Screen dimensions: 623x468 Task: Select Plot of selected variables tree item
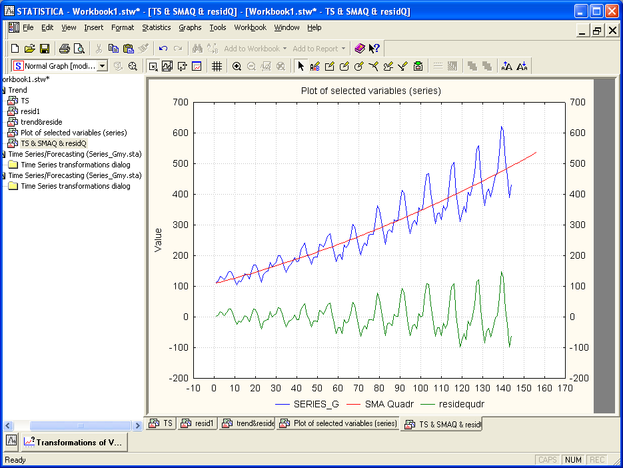click(x=73, y=132)
